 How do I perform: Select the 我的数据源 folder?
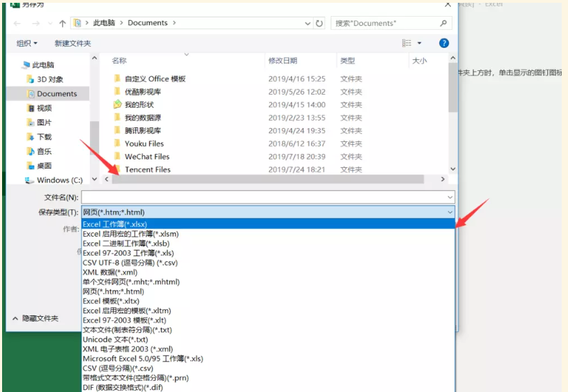pos(143,118)
